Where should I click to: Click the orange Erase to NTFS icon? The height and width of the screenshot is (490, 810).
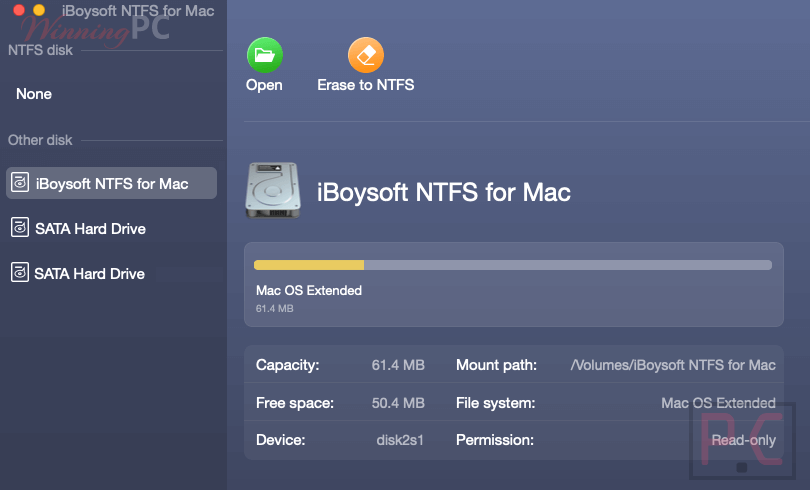(366, 55)
